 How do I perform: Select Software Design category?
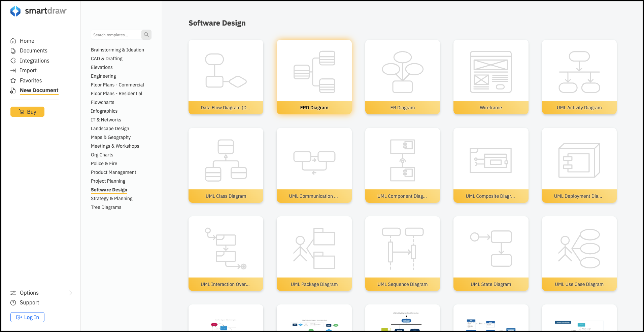tap(109, 190)
